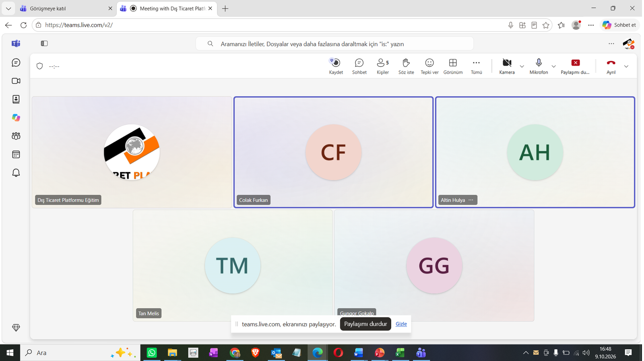
Task: Open the Edge settings and more menu
Action: tap(591, 25)
